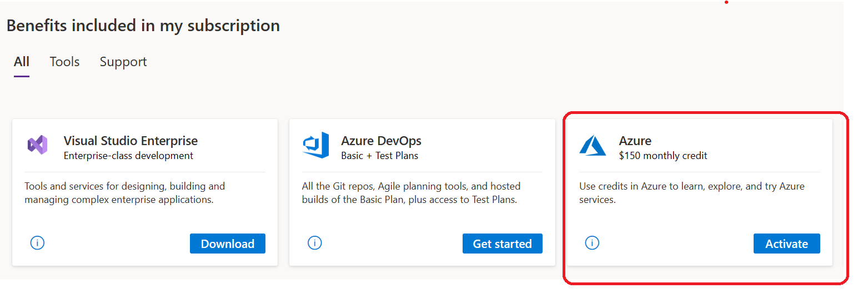Open info icon on Visual Studio Enterprise card

37,243
